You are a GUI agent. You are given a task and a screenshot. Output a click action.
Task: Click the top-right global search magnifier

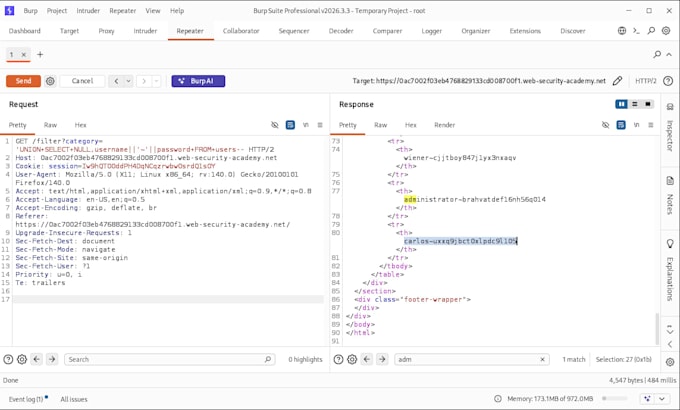pos(651,31)
